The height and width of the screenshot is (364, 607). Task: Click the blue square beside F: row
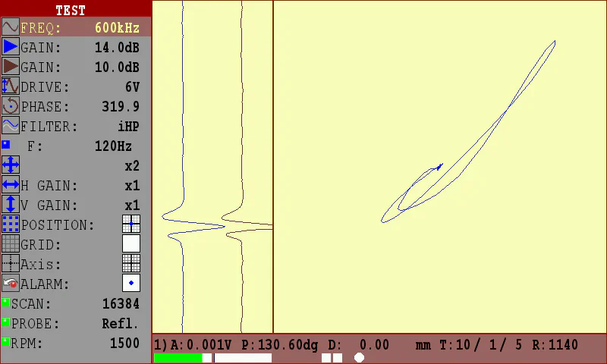click(5, 145)
